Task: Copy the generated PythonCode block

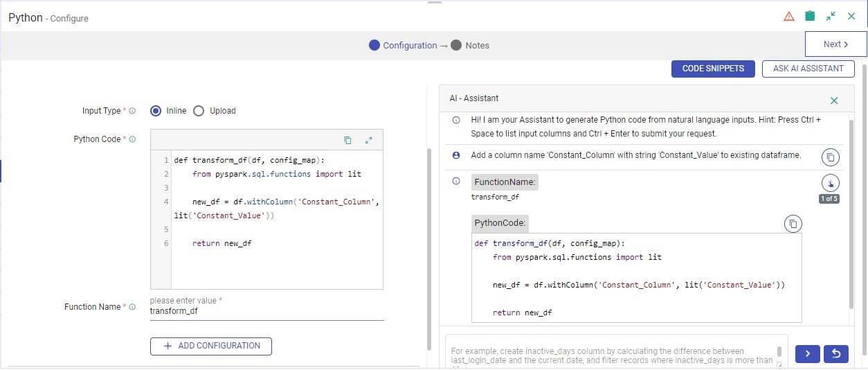Action: [793, 224]
